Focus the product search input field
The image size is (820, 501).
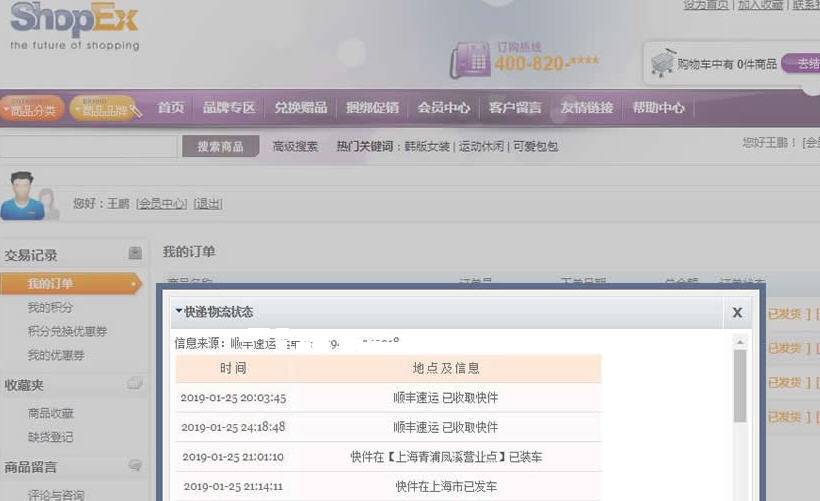point(88,146)
